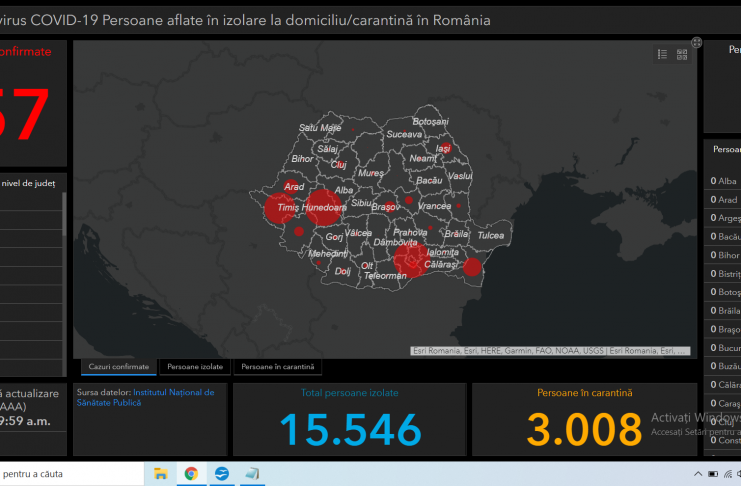The width and height of the screenshot is (741, 486).
Task: Show hidden system tray icons
Action: click(x=697, y=474)
